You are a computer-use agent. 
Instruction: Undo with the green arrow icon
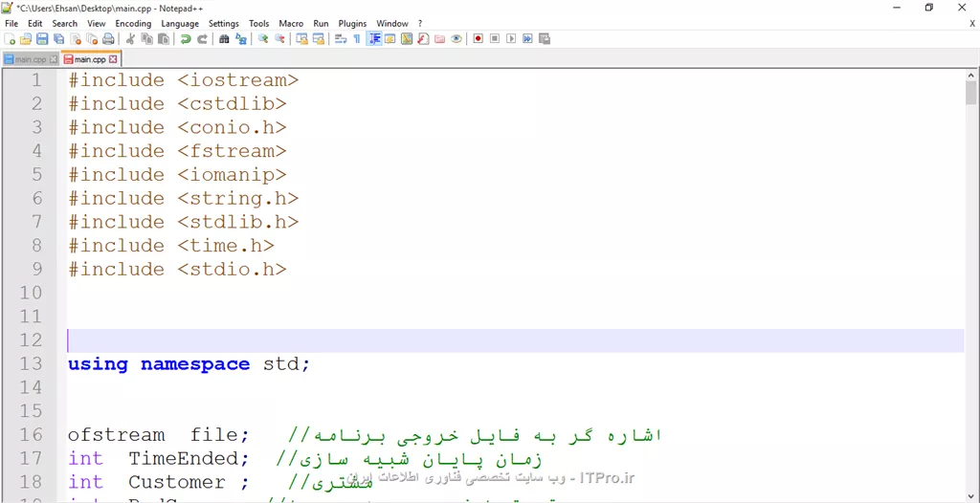pyautogui.click(x=186, y=39)
